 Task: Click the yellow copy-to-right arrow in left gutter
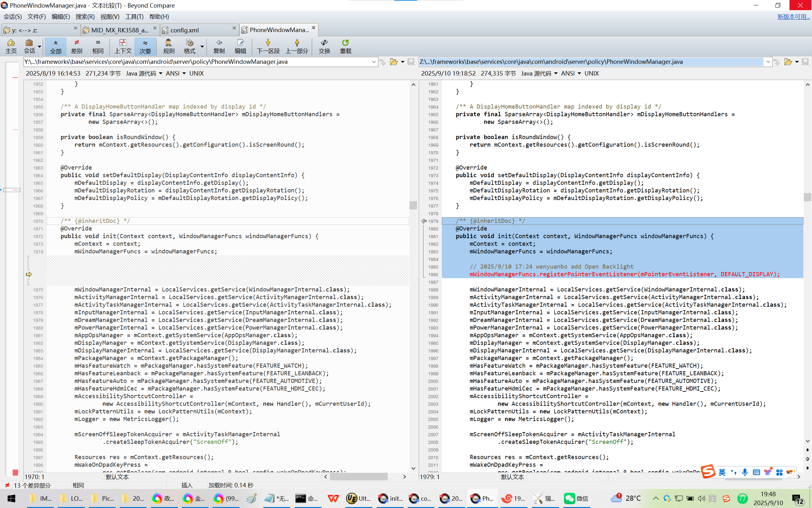click(x=29, y=275)
